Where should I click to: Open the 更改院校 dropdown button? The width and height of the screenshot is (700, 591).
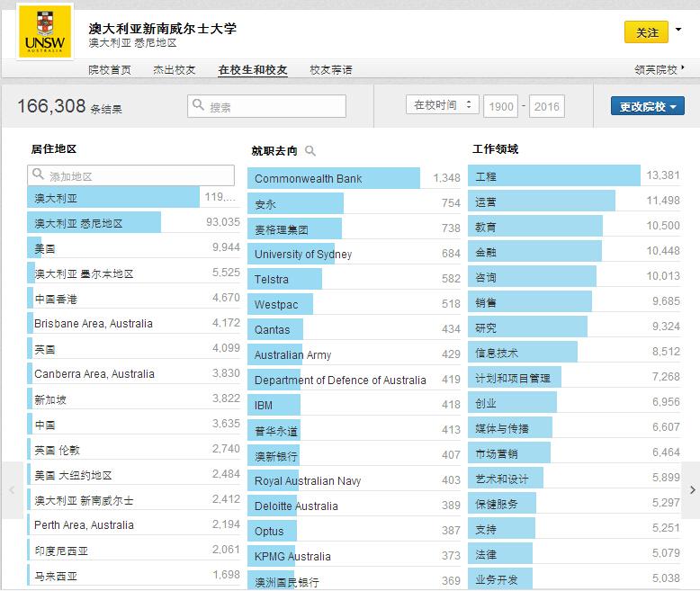click(647, 106)
